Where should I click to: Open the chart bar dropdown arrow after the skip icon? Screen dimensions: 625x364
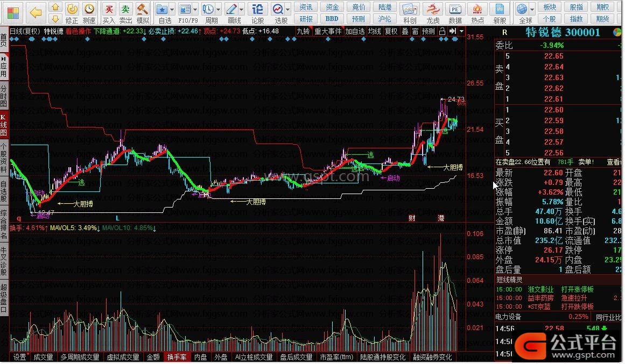(461, 31)
